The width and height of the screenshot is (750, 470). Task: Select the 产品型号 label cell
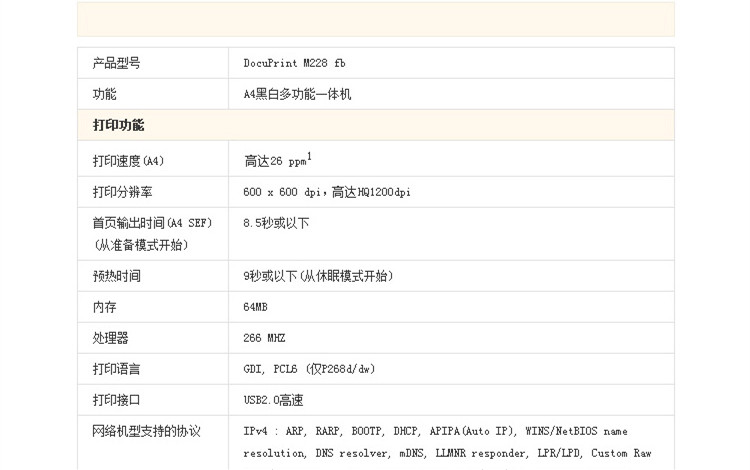point(116,63)
